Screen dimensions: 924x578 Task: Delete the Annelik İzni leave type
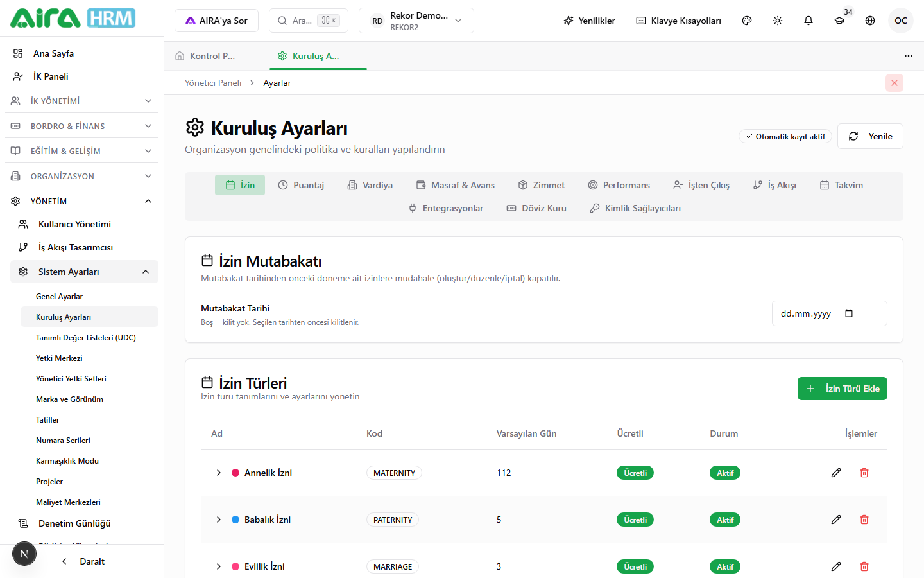tap(864, 473)
